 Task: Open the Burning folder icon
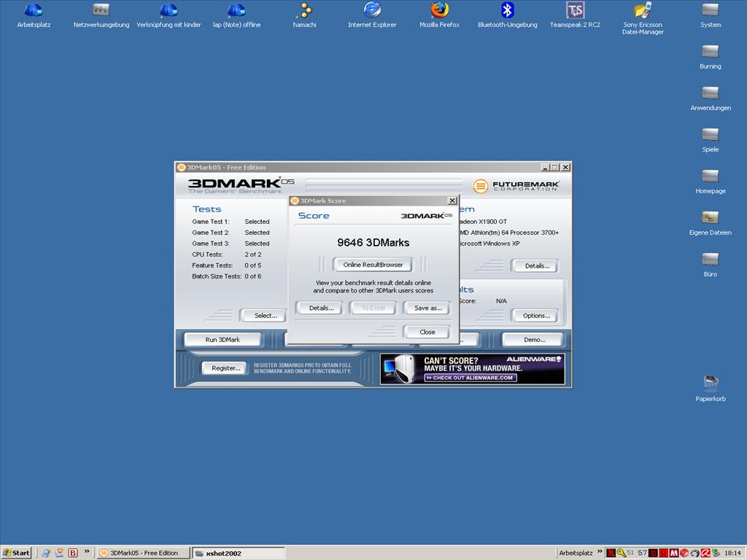[711, 56]
